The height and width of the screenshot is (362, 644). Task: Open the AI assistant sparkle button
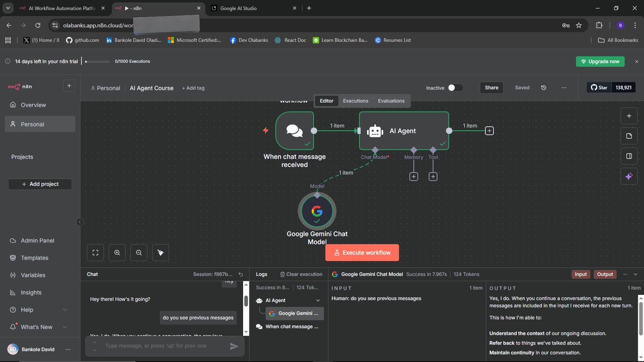point(628,176)
